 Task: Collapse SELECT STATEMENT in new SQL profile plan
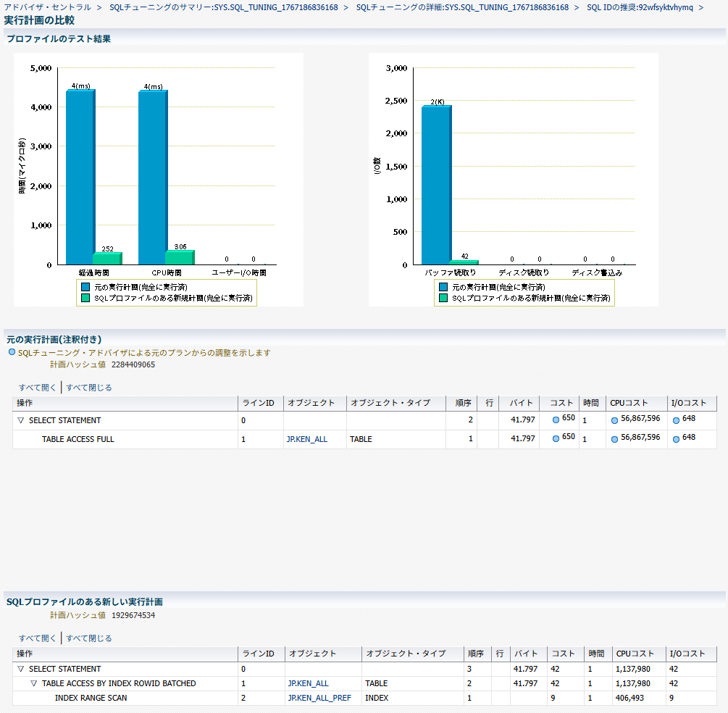tap(21, 669)
